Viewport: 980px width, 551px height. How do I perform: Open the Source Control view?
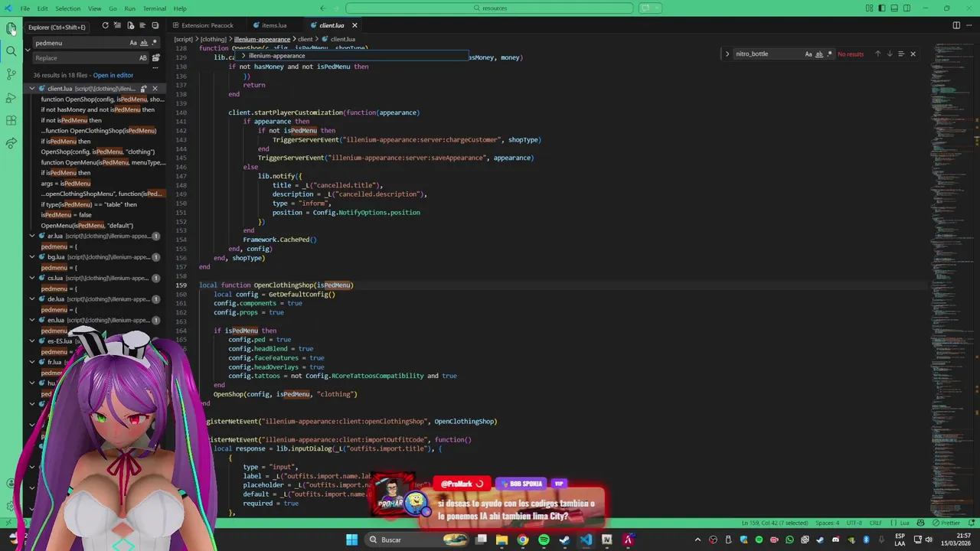11,74
